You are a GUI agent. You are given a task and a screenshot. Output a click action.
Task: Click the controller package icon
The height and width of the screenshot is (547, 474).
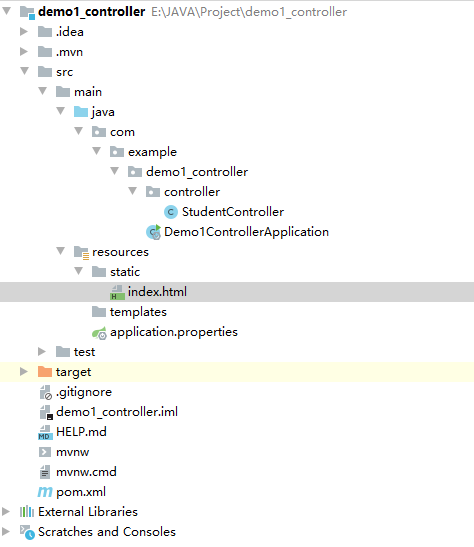click(x=153, y=192)
